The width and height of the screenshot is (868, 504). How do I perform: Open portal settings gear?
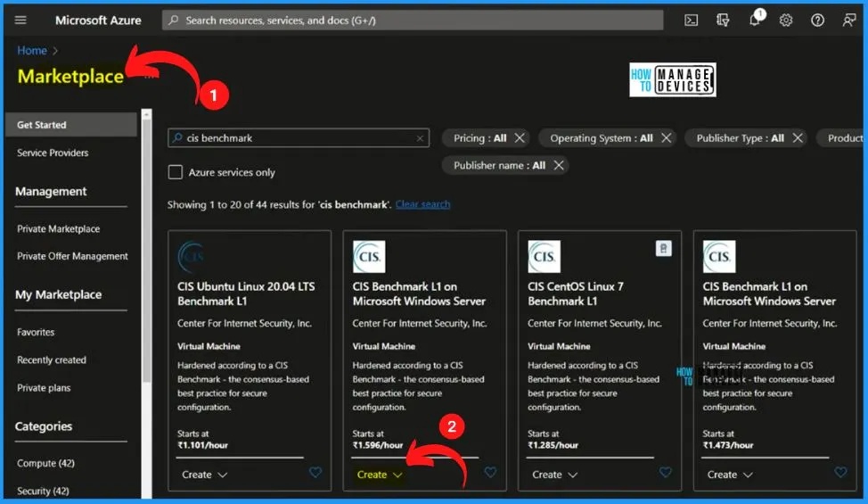coord(786,21)
